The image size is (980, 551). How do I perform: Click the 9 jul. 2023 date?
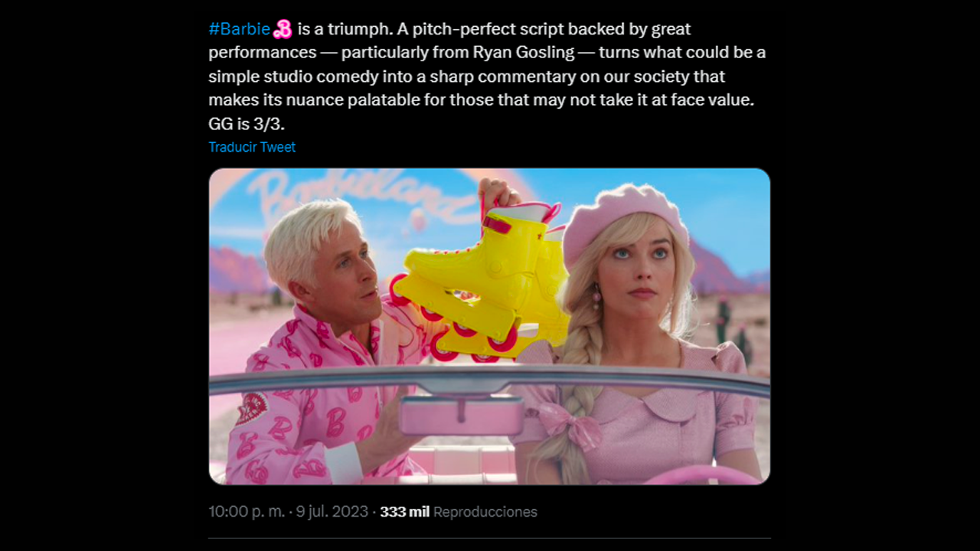click(x=331, y=512)
